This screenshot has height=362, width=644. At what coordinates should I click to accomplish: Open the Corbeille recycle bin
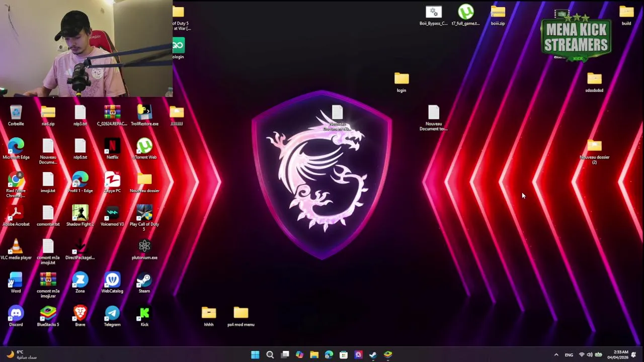pyautogui.click(x=16, y=116)
